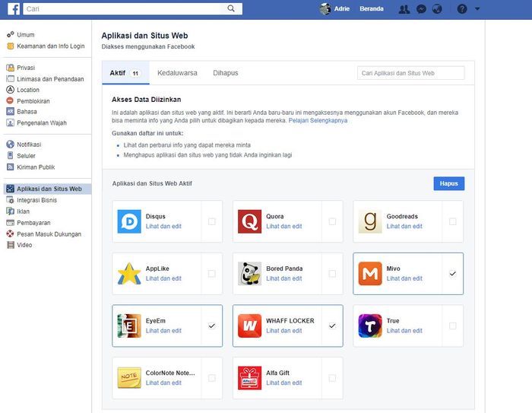Open Keamanan dan Info Login settings
532x413 pixels.
coord(51,46)
